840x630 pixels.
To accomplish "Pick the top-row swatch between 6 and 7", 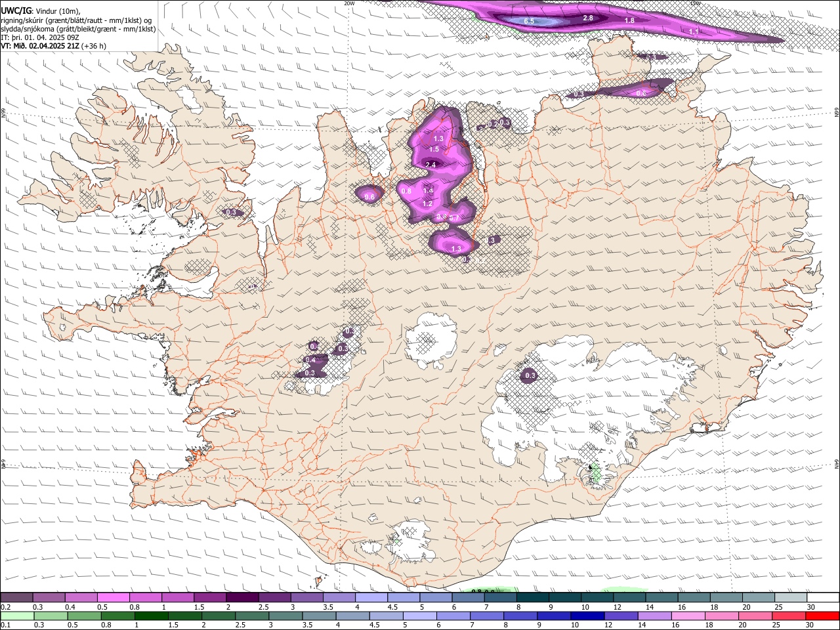I will tap(468, 597).
